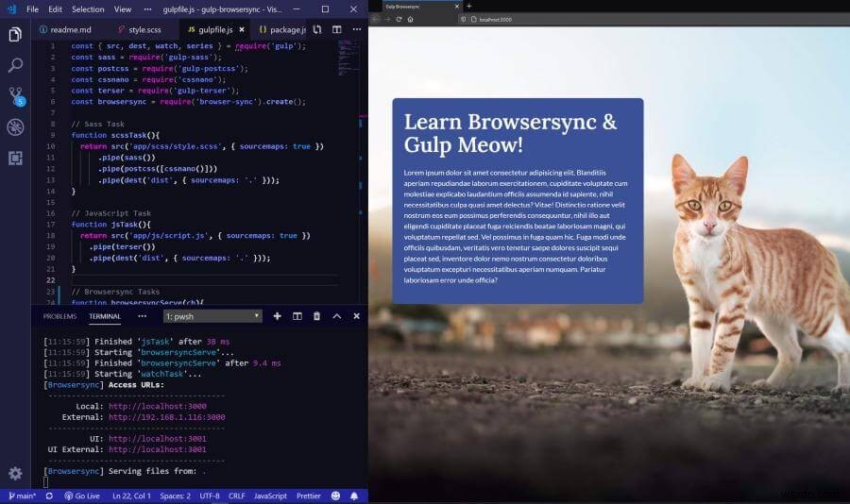Open the Selection menu

point(88,8)
